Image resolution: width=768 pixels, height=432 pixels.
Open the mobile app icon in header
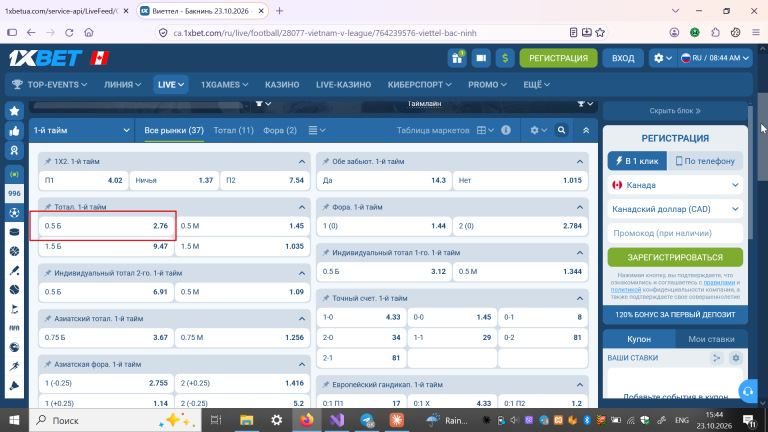coord(481,58)
